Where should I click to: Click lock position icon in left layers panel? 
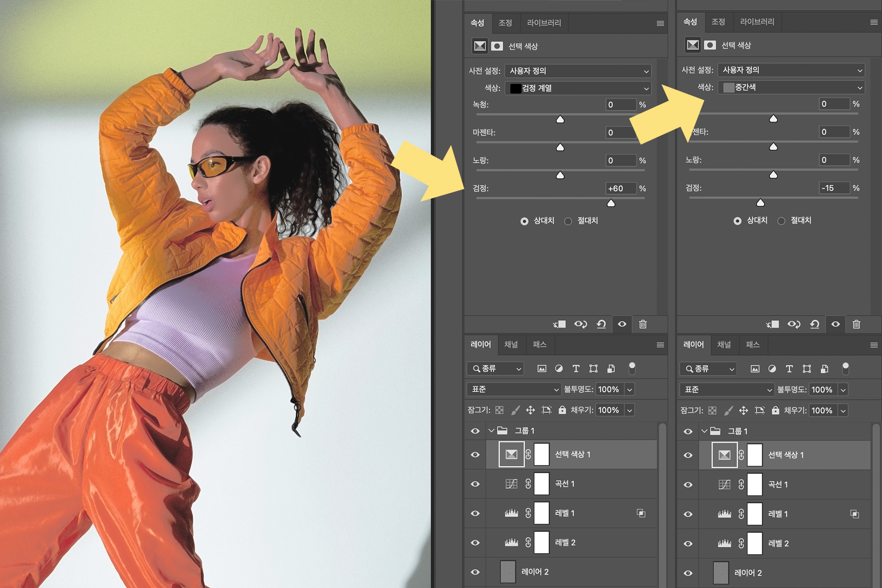pyautogui.click(x=530, y=410)
